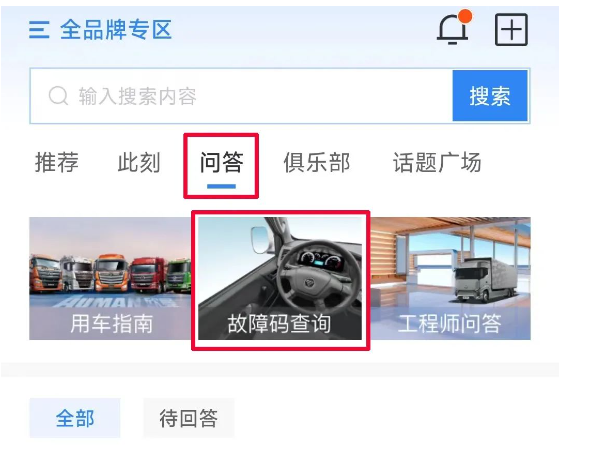The width and height of the screenshot is (596, 476).
Task: Click the blue underline beneath 问答
Action: [x=221, y=186]
